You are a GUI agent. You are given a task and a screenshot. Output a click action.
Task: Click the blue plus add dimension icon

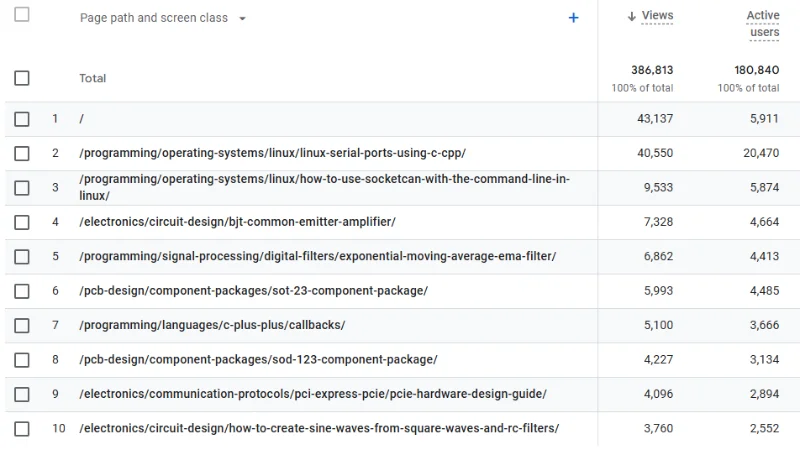[x=573, y=18]
